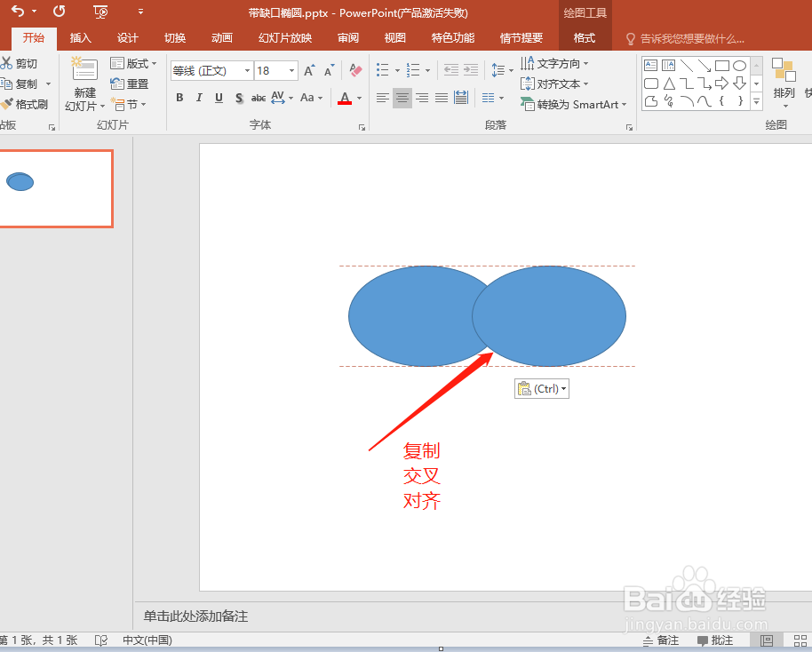The height and width of the screenshot is (652, 812).
Task: Click the Redo/Repeat icon in title bar
Action: 59,12
